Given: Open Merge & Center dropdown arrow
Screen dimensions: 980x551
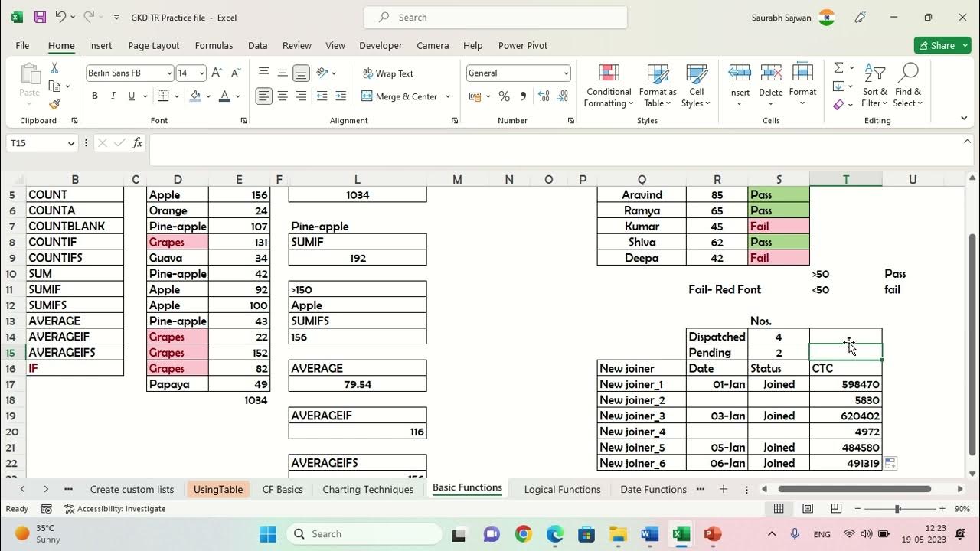Looking at the screenshot, I should [448, 96].
